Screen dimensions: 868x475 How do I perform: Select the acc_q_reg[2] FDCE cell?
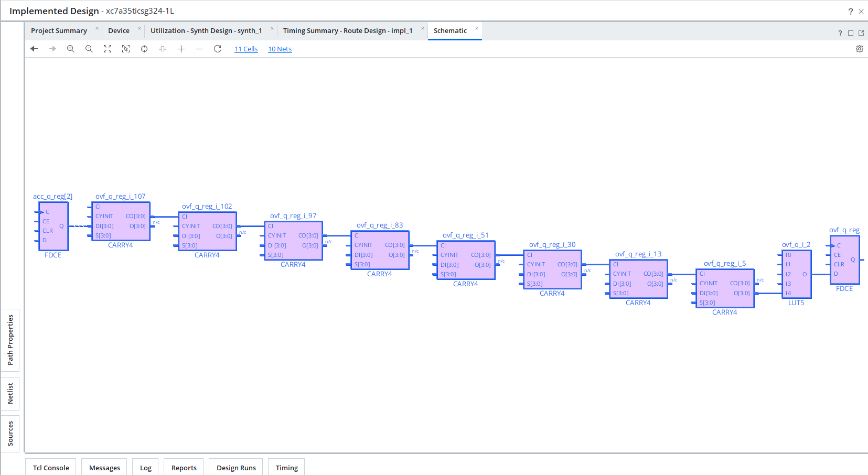(x=53, y=226)
